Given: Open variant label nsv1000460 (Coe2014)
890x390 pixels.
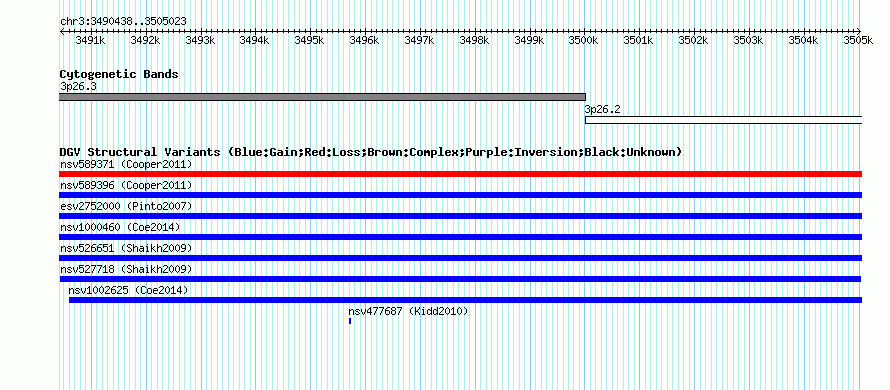Looking at the screenshot, I should 120,228.
